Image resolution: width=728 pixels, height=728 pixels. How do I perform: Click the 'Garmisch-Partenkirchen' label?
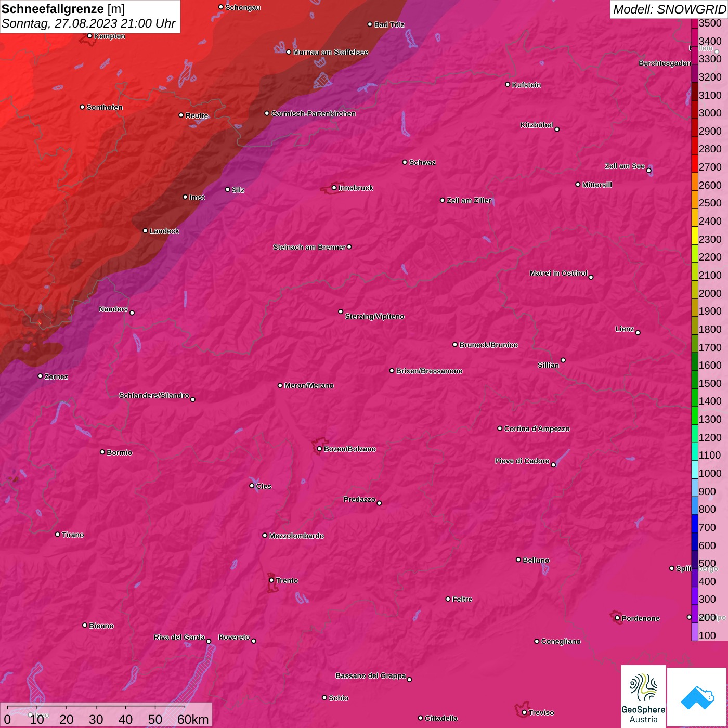pos(314,113)
